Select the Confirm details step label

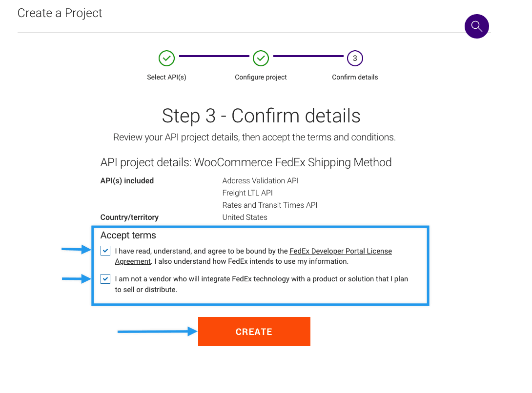[x=355, y=77]
